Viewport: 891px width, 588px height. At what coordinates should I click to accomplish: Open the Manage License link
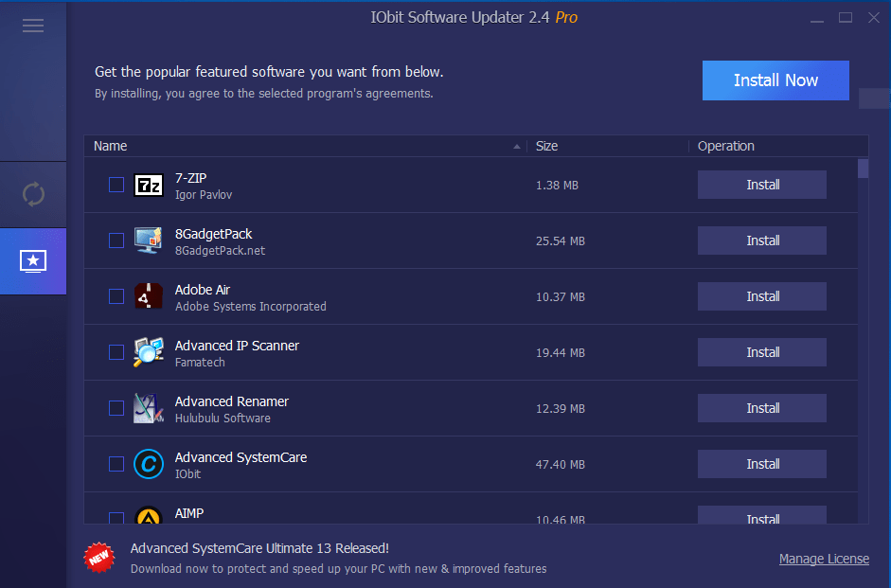[x=824, y=559]
